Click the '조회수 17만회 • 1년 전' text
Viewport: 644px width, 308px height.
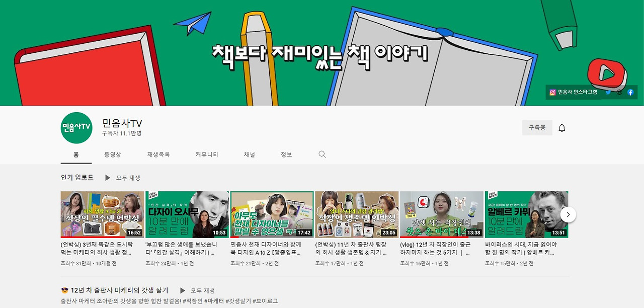(341, 263)
